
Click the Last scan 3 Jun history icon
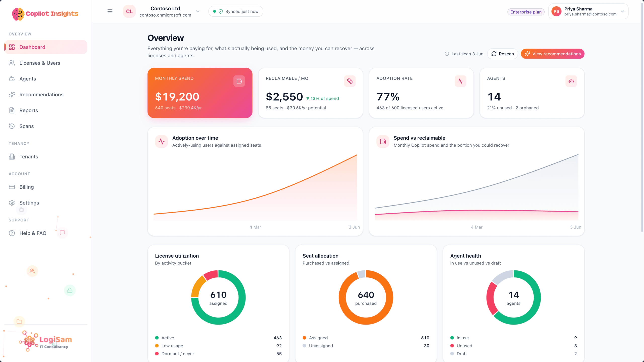coord(447,54)
